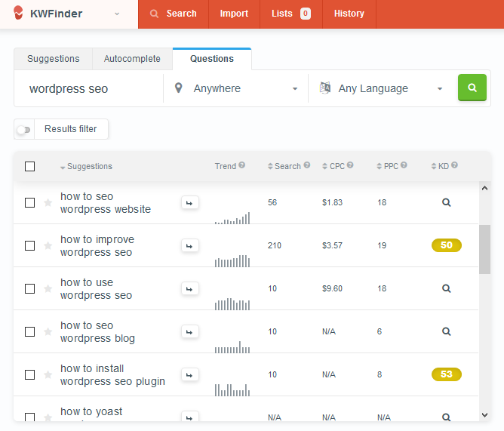Expand the Any Language dropdown
This screenshot has height=431, width=504.
(381, 88)
